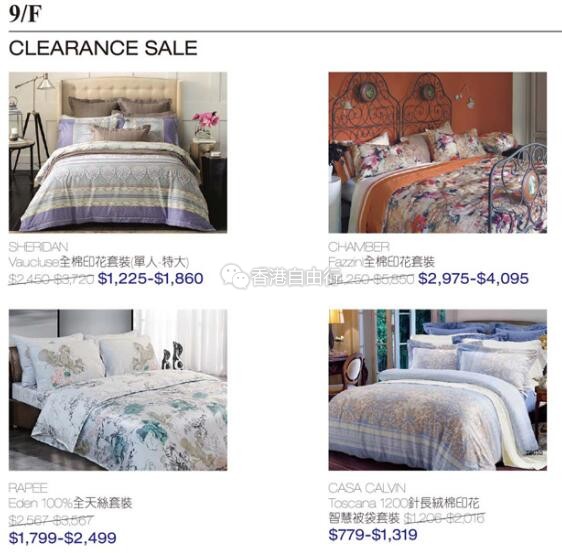Click the CLEARANCE SALE heading

click(x=103, y=48)
